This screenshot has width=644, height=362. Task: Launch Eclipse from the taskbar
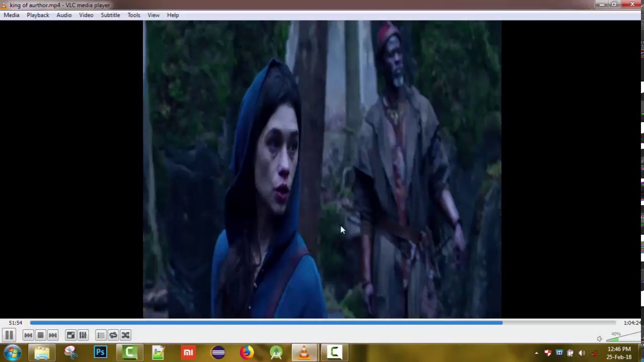tap(218, 352)
